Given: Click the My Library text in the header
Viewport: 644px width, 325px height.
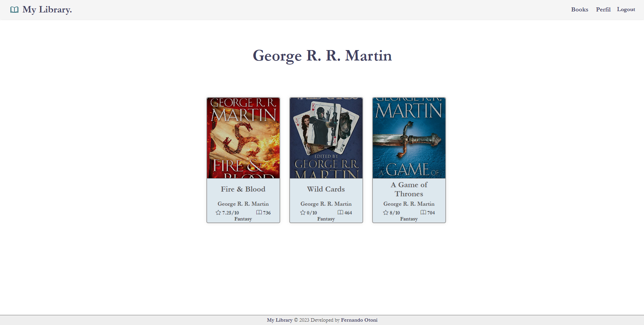Looking at the screenshot, I should click(x=47, y=9).
